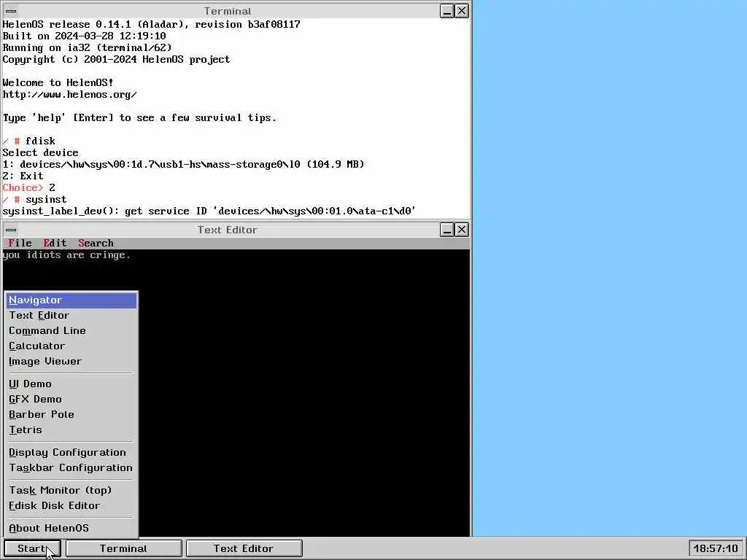This screenshot has height=560, width=747.
Task: Click the Start button on the taskbar
Action: [x=32, y=548]
